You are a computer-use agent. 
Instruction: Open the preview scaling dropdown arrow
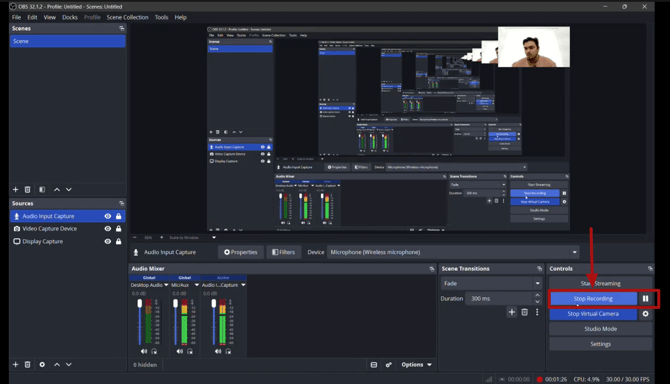tap(214, 237)
